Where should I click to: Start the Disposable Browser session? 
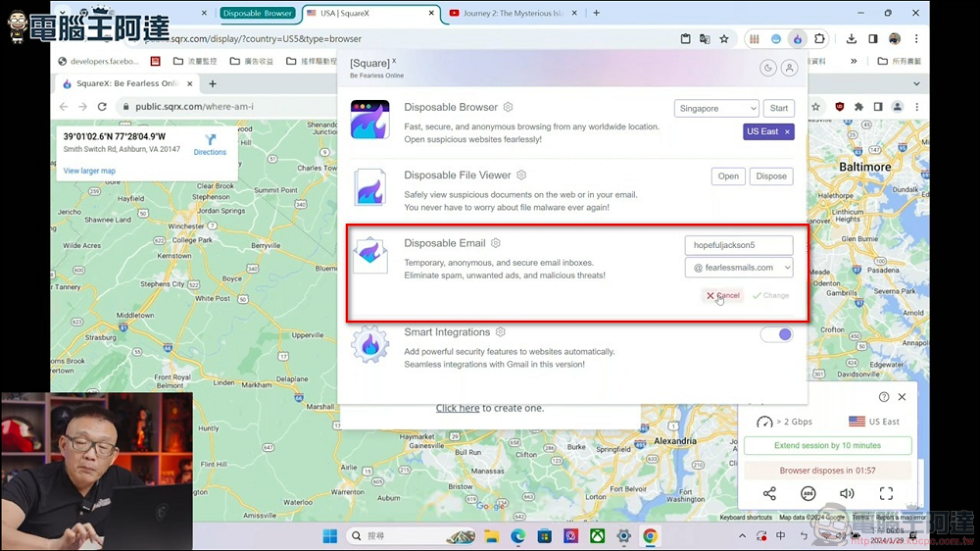779,108
